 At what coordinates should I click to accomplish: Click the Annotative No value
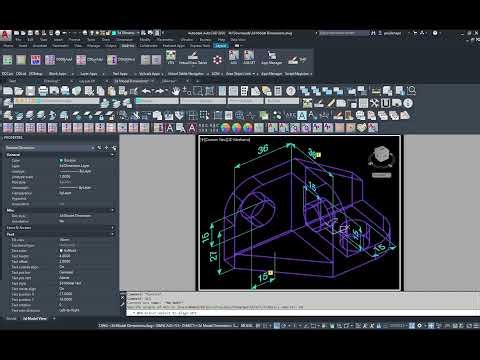pos(62,221)
